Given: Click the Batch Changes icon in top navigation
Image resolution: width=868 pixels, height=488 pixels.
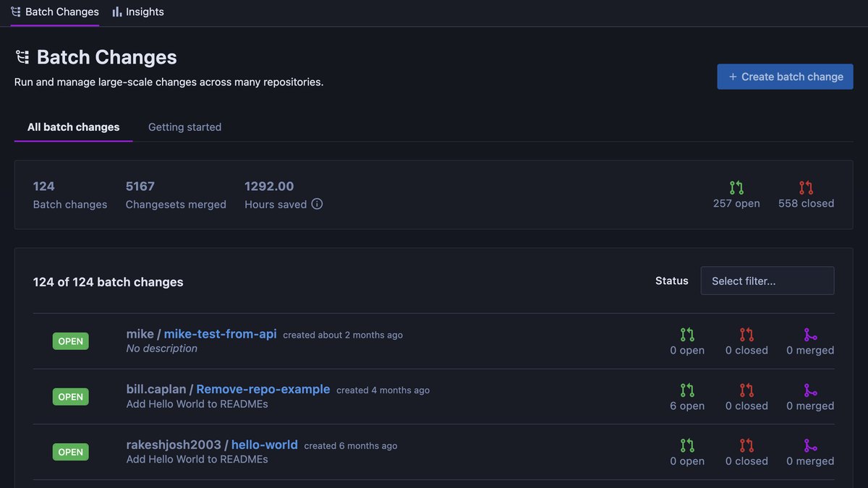Looking at the screenshot, I should 16,12.
